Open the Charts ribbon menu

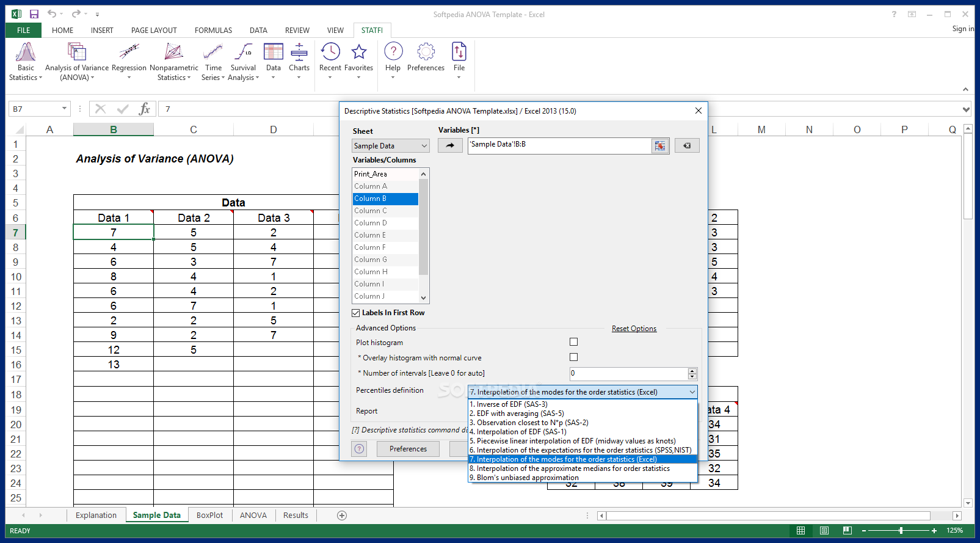tap(299, 61)
